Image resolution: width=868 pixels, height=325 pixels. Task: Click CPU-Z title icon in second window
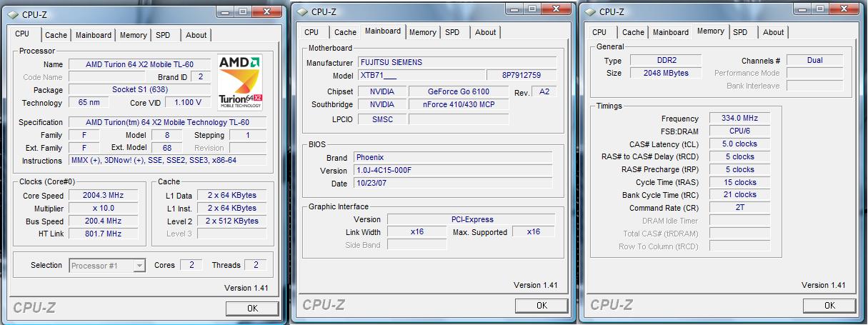[x=302, y=11]
